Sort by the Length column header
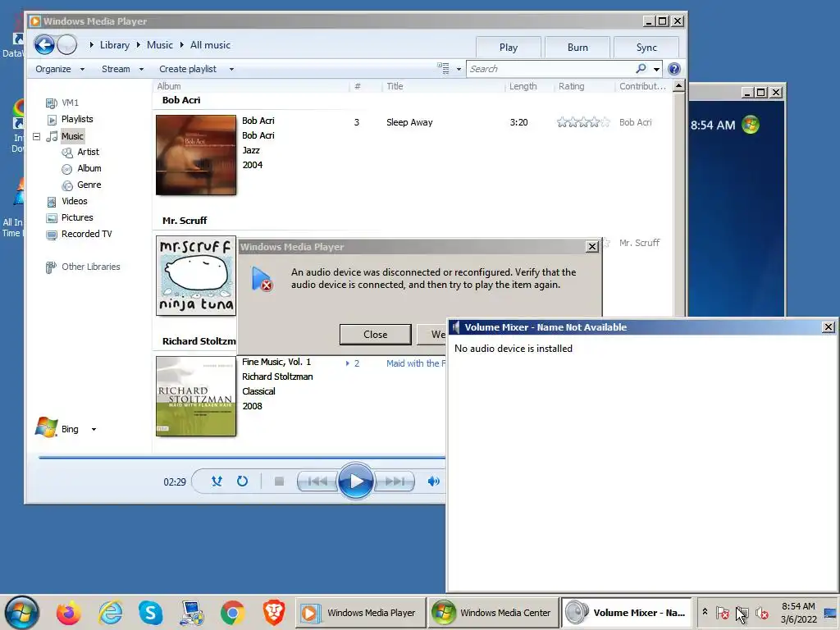The height and width of the screenshot is (630, 840). 523,86
